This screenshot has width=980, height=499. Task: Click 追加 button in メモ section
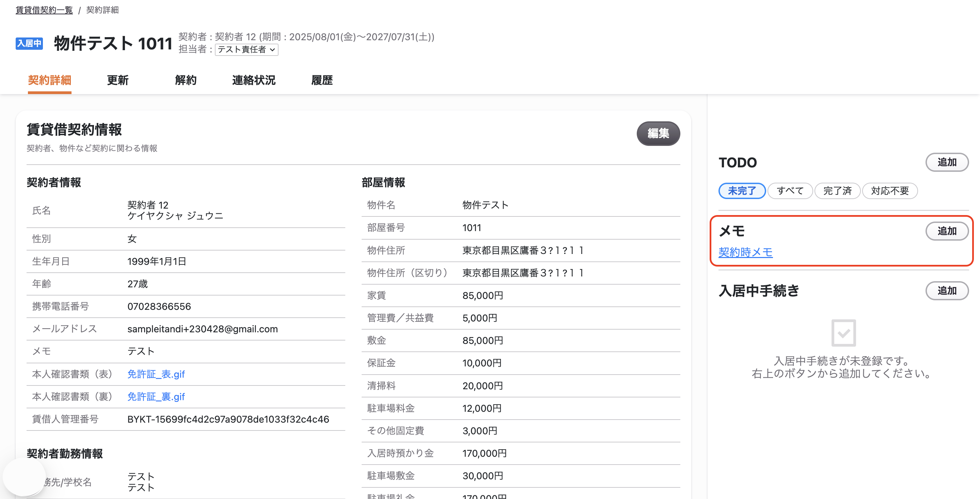(x=947, y=231)
